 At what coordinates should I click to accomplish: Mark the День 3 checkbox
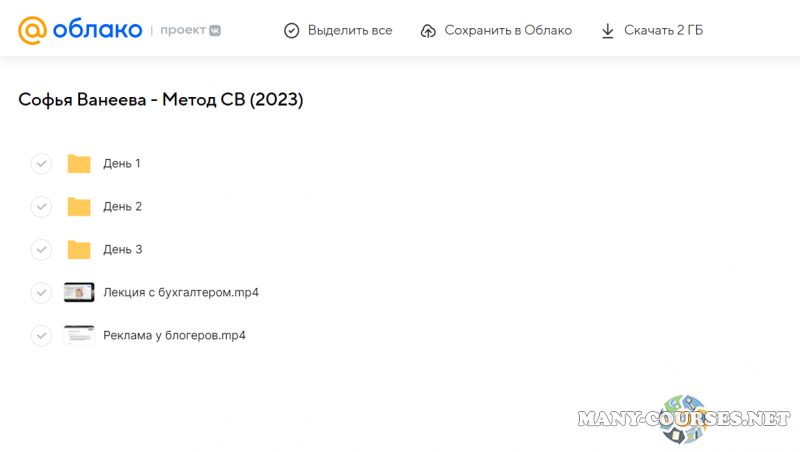click(41, 250)
